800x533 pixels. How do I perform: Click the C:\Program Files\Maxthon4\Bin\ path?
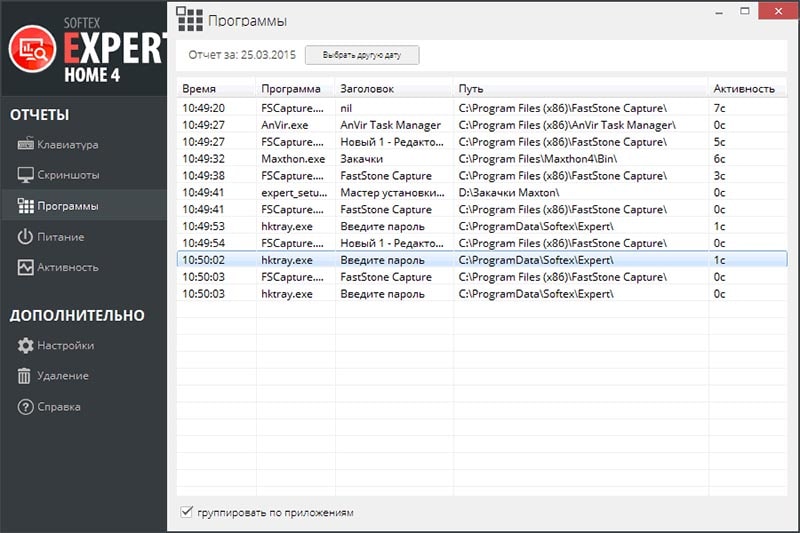tap(538, 159)
